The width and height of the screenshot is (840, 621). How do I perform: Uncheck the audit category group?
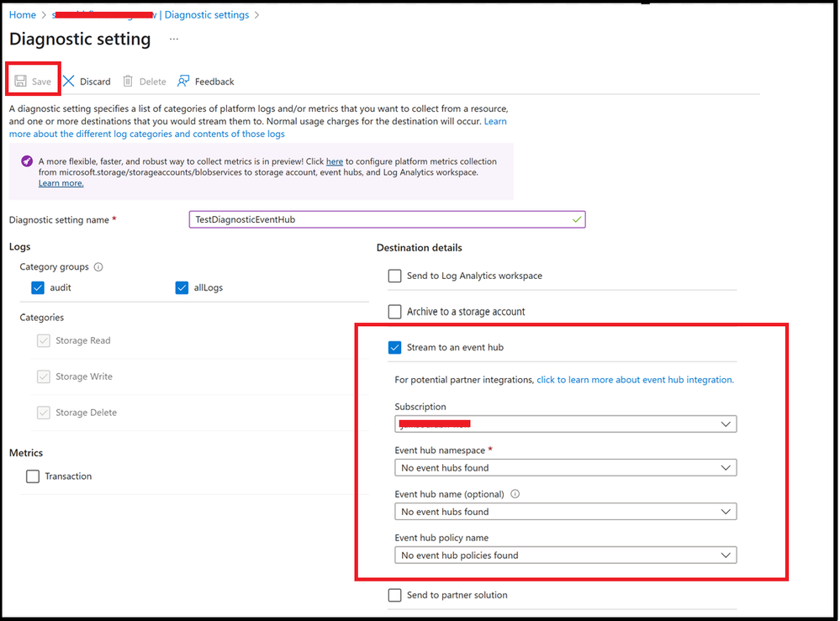point(38,287)
